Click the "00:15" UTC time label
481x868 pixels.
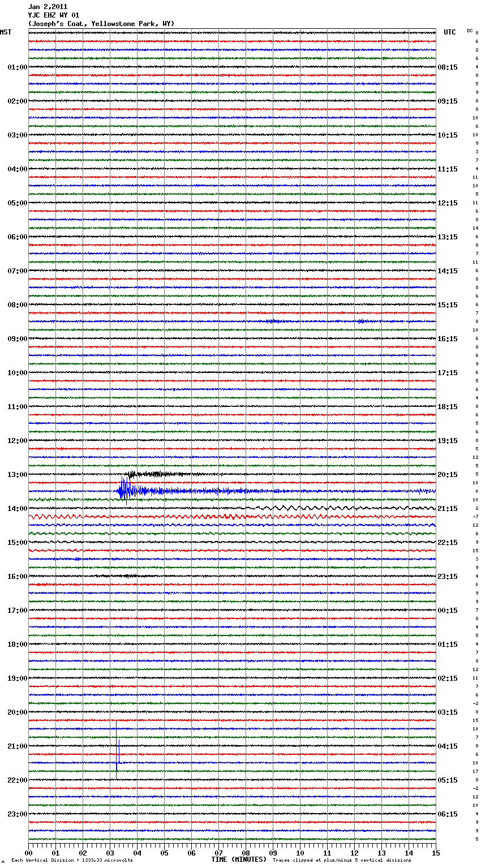(x=448, y=611)
